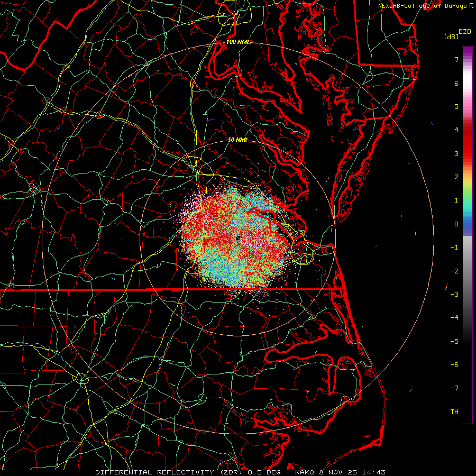476x476 pixels.
Task: Click the 3 value on color scale
Action: tap(456, 153)
